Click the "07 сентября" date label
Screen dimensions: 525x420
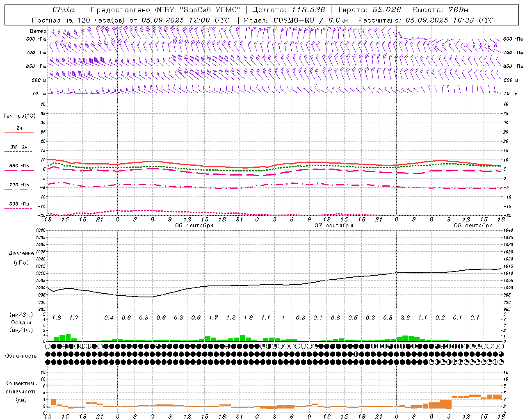(334, 226)
